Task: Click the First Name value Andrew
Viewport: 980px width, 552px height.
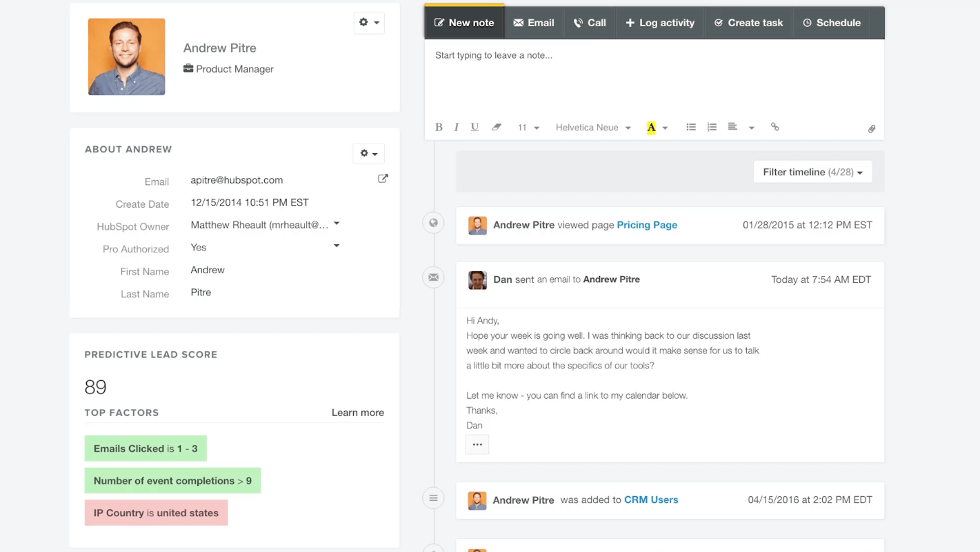Action: pyautogui.click(x=208, y=270)
